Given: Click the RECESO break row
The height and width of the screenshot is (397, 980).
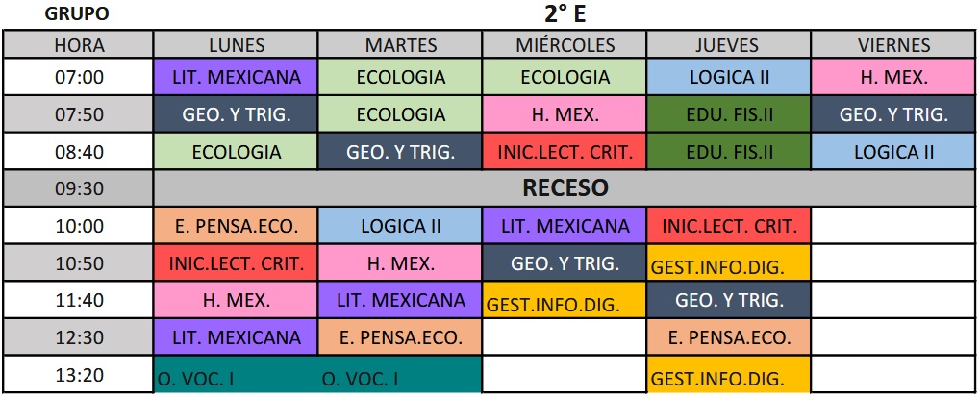Looking at the screenshot, I should 565,188.
